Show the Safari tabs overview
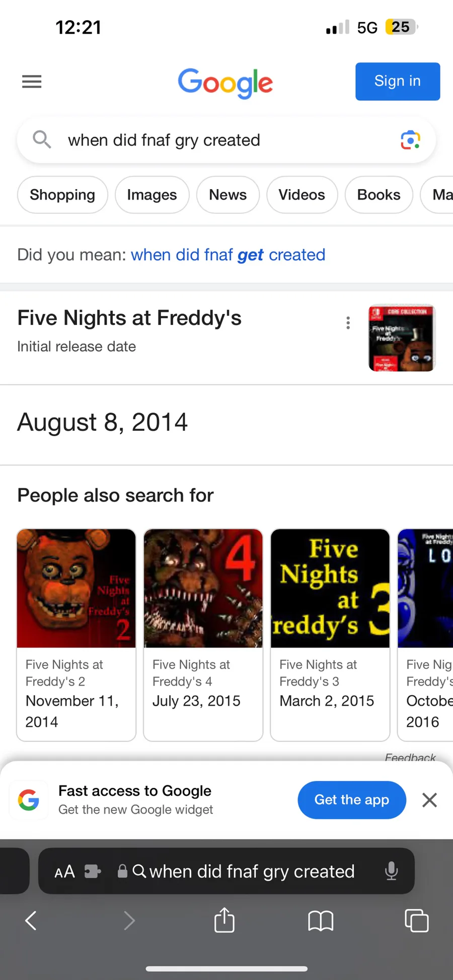 [417, 921]
